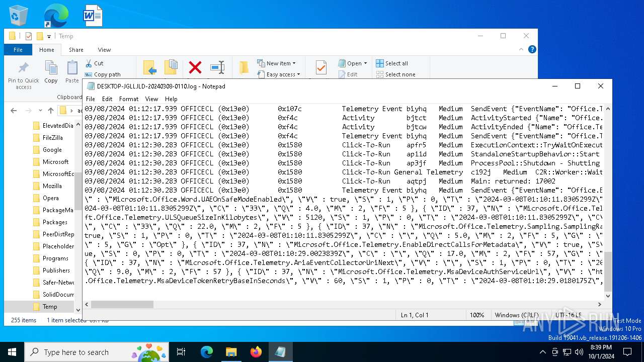Click Copy path in Explorer ribbon
The height and width of the screenshot is (362, 644).
pos(103,74)
